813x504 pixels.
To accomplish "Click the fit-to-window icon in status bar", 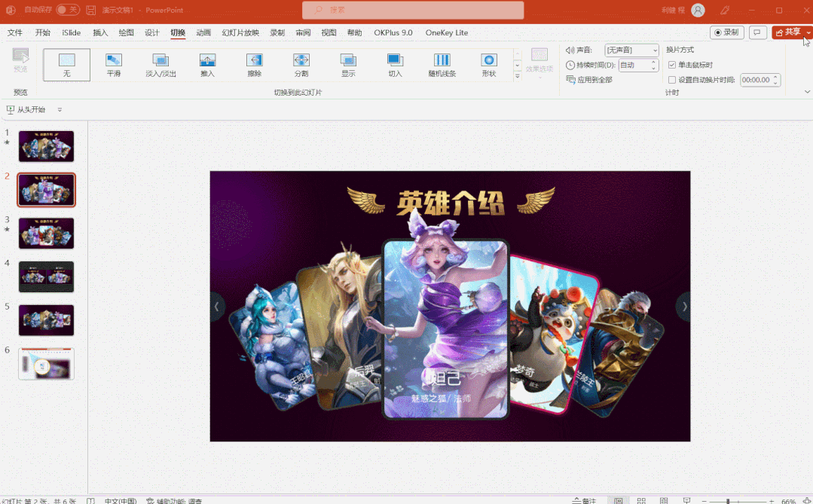I will (806, 501).
